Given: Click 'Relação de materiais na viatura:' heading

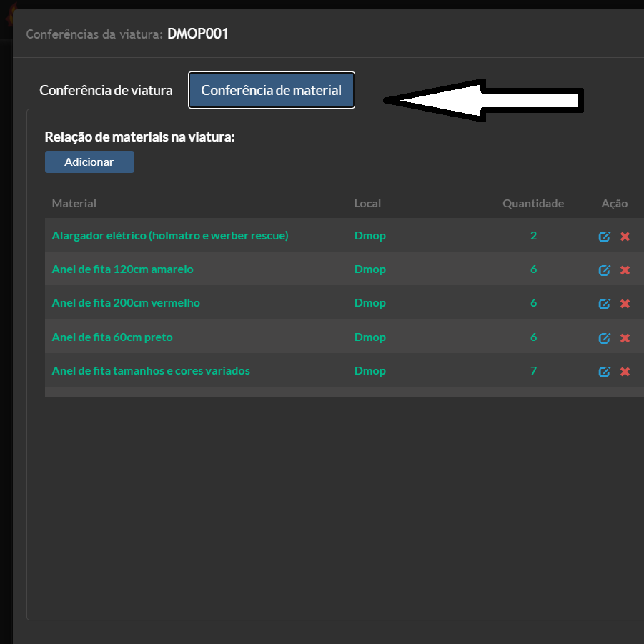Looking at the screenshot, I should [x=139, y=137].
